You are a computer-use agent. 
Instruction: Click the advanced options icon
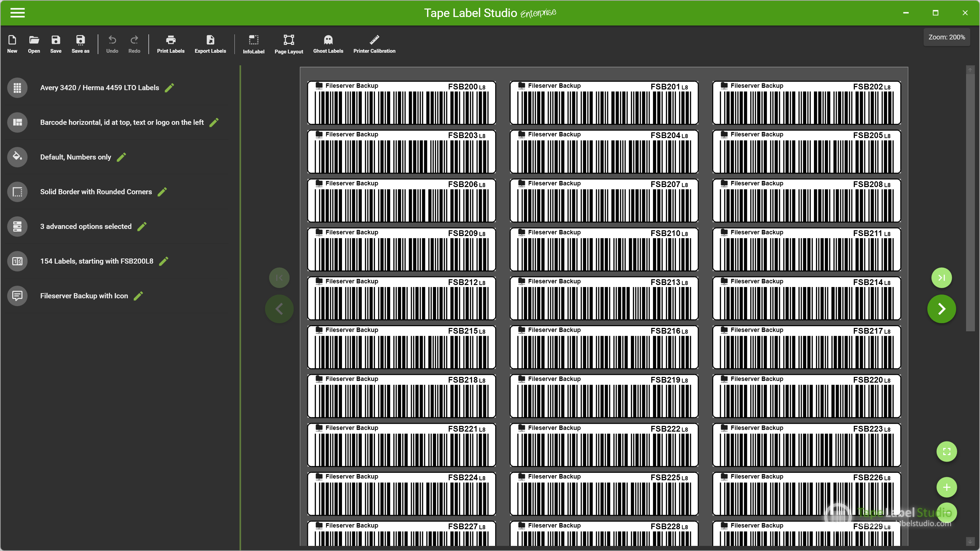(x=17, y=227)
